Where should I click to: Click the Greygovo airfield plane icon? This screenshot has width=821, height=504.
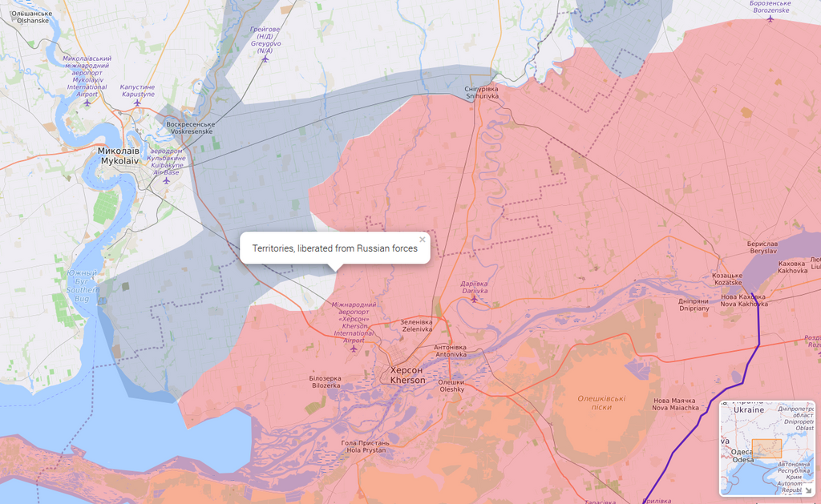[x=265, y=59]
